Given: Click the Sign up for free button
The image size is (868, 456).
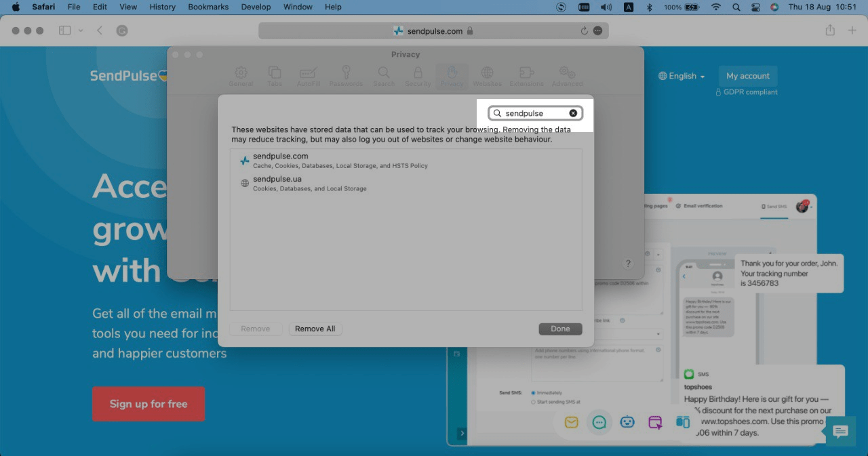Looking at the screenshot, I should pos(149,404).
